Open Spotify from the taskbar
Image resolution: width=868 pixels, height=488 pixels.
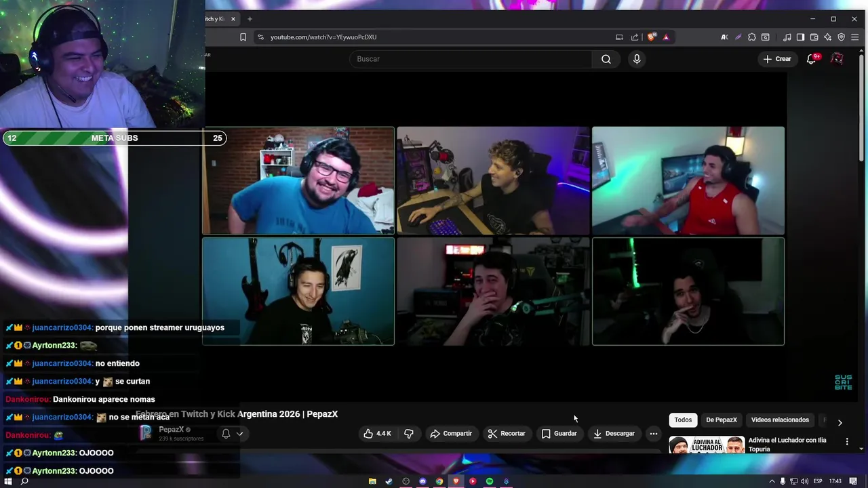pyautogui.click(x=490, y=481)
